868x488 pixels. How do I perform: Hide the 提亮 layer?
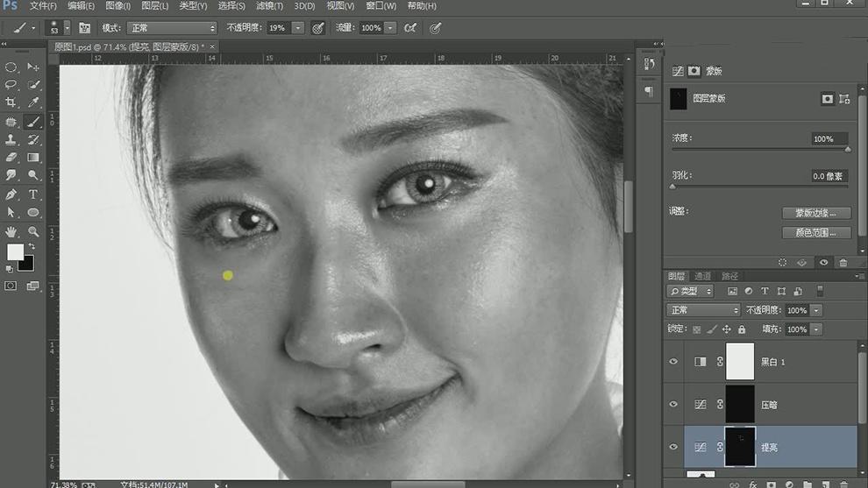tap(673, 447)
